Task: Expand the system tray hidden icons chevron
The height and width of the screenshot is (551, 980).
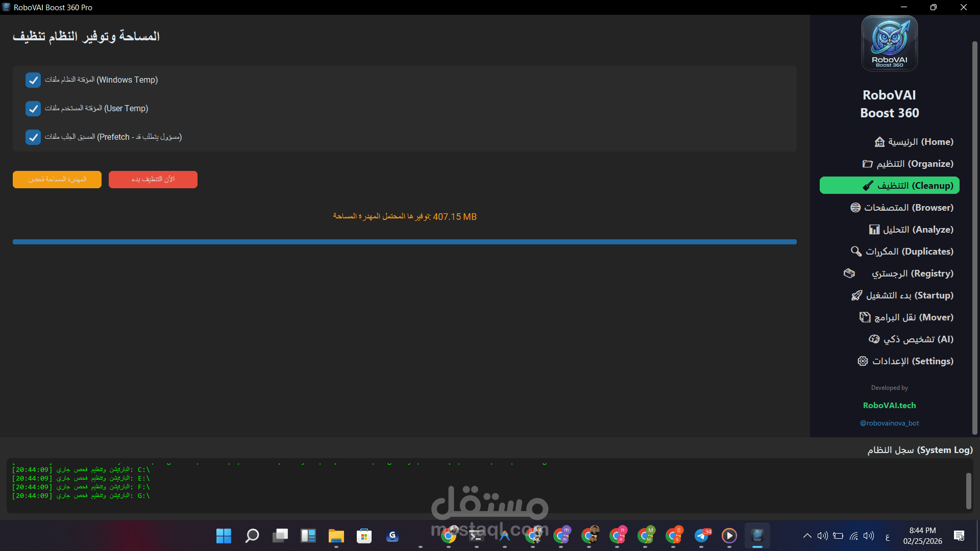Action: tap(807, 536)
